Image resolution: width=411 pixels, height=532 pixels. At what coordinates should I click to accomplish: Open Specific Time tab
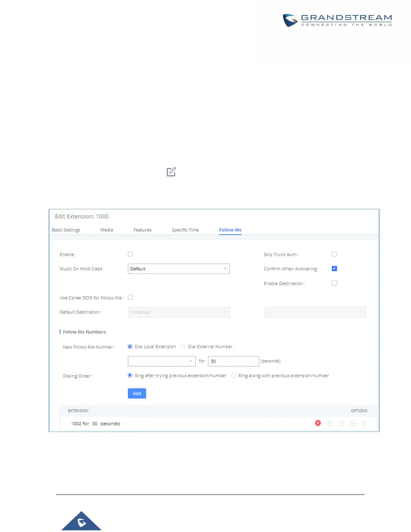point(185,230)
